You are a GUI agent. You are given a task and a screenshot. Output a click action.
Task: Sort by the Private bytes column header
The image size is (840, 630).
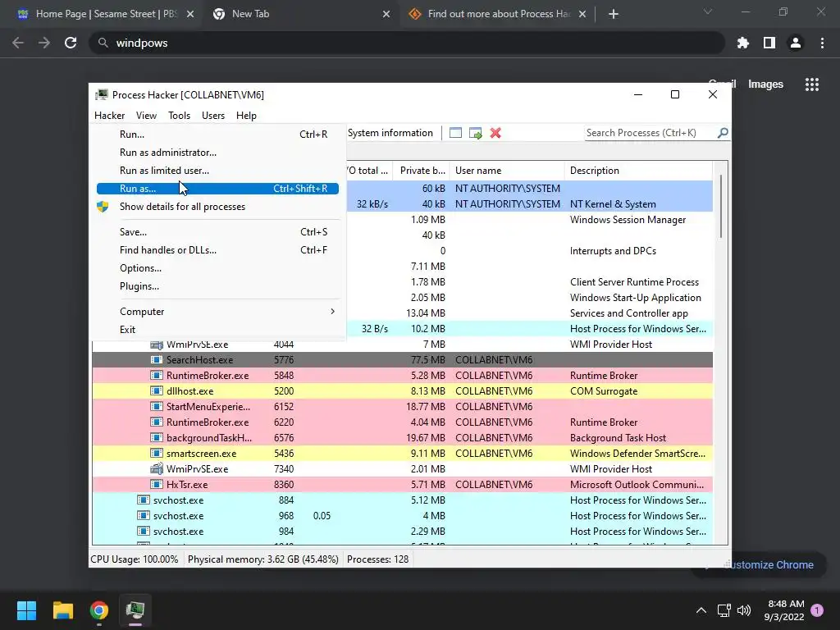421,171
